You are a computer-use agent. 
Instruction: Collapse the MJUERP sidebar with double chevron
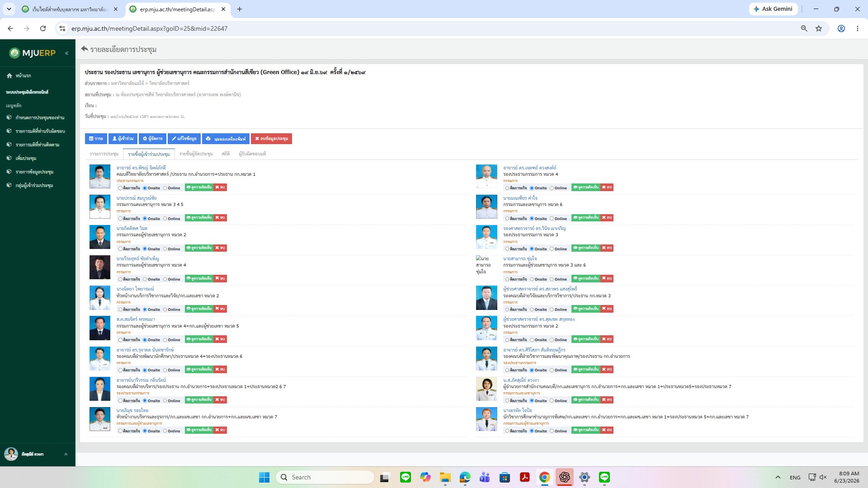tap(66, 53)
